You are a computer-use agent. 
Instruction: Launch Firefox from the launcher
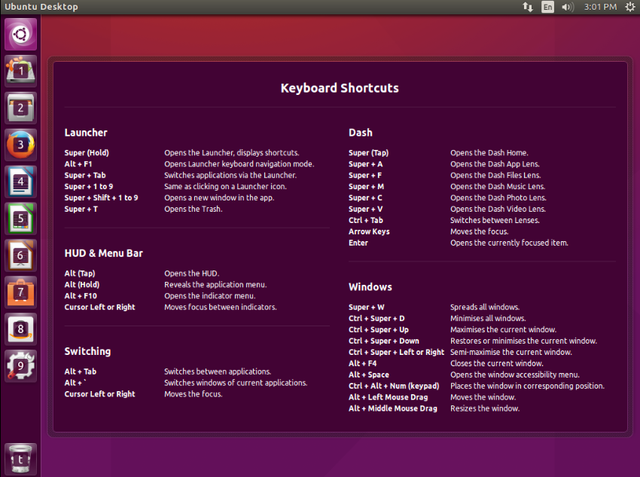pyautogui.click(x=21, y=143)
